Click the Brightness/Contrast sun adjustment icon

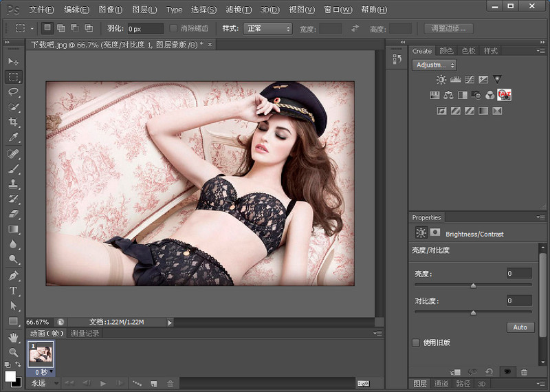pos(441,80)
